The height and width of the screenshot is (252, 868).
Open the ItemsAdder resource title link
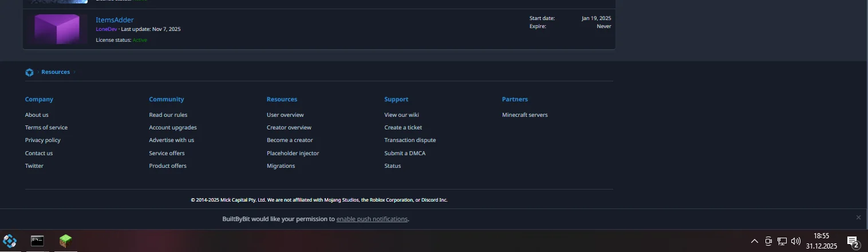pos(115,20)
